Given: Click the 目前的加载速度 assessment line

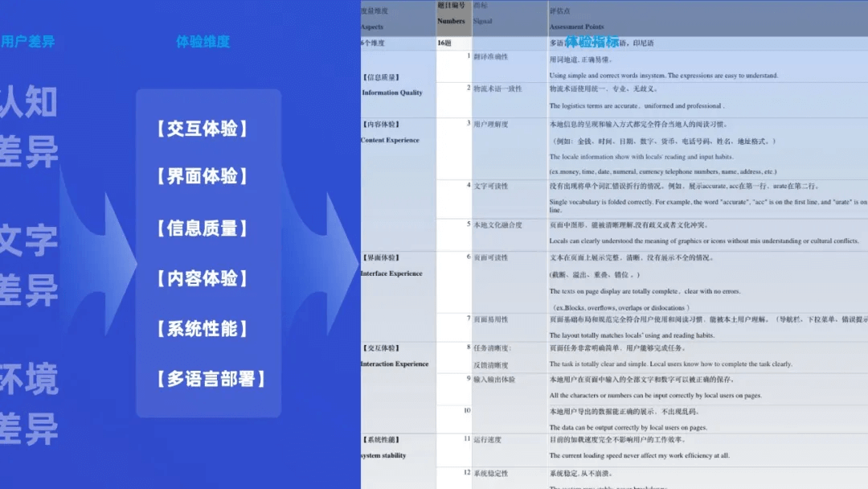Looking at the screenshot, I should pos(618,440).
